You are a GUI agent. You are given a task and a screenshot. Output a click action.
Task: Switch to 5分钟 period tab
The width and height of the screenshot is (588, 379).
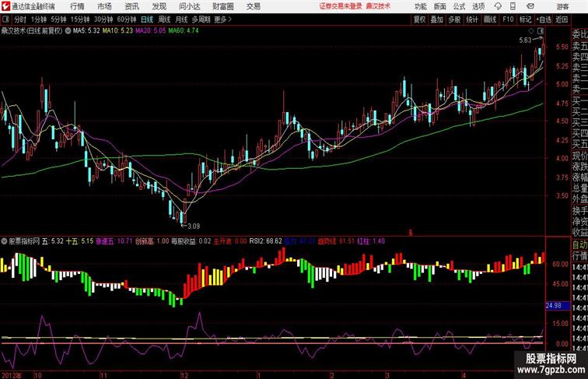58,19
